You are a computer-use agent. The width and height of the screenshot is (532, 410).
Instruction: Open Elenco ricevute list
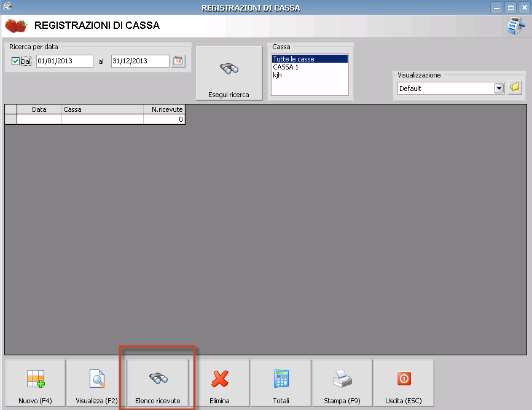(x=158, y=383)
